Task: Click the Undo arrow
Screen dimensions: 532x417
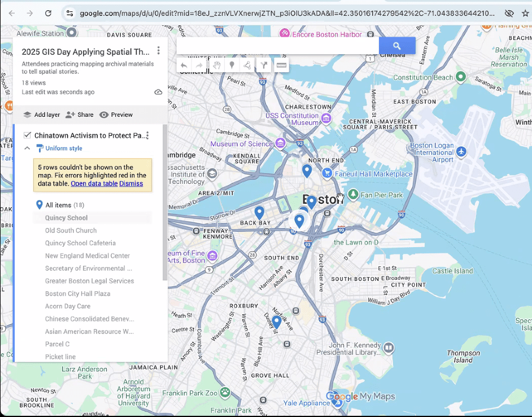Action: pos(184,65)
